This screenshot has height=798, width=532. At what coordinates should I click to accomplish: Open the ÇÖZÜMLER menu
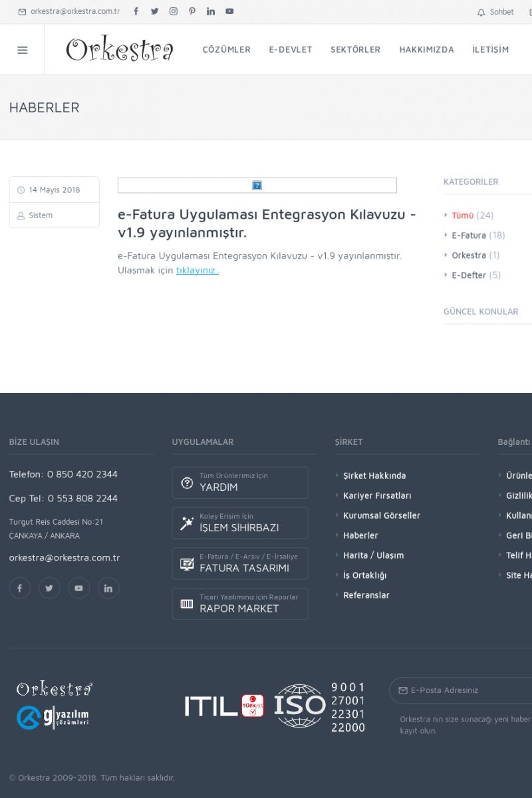click(x=226, y=50)
